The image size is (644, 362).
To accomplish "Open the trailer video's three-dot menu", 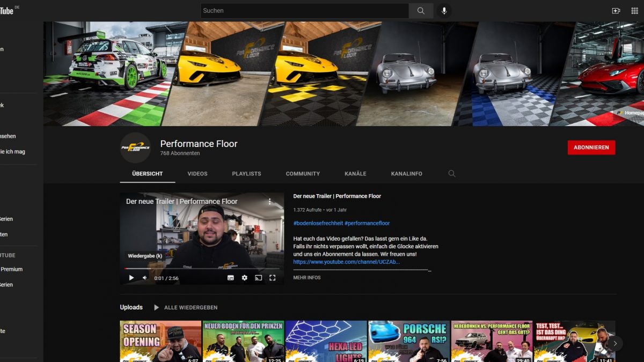I will (270, 202).
